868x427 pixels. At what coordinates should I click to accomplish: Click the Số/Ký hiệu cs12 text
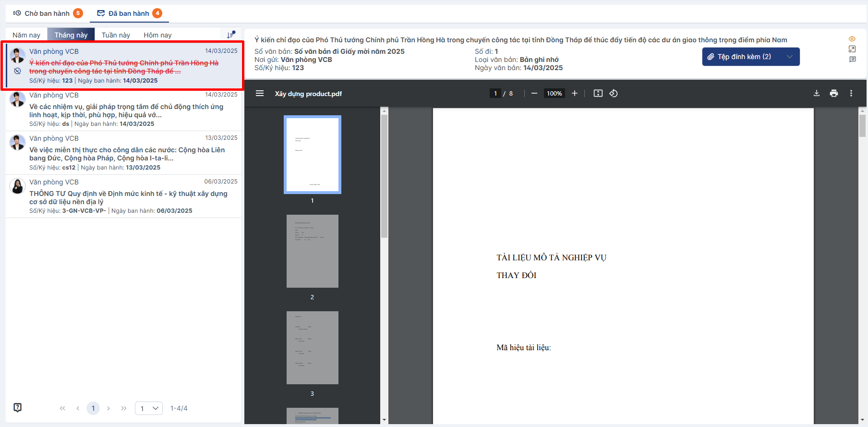point(52,168)
